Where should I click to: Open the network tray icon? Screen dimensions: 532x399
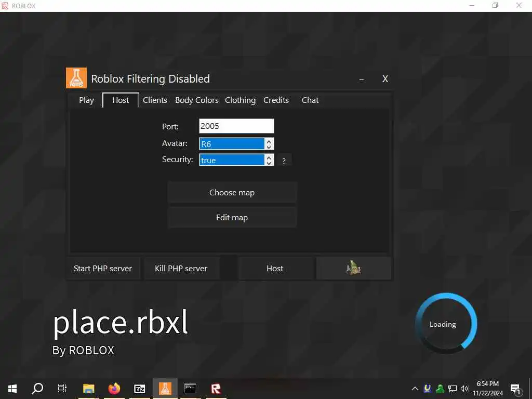[453, 389]
